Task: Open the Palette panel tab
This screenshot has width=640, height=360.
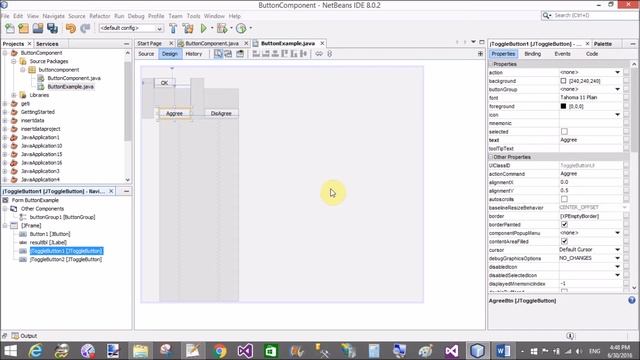Action: [x=603, y=44]
